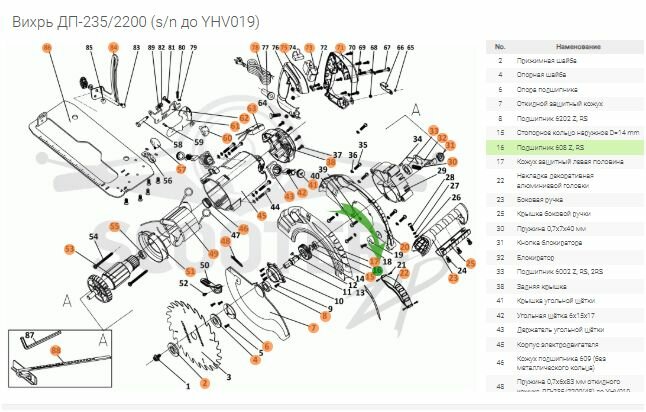
Task: Select orange part marker 31
Action: coord(450,145)
